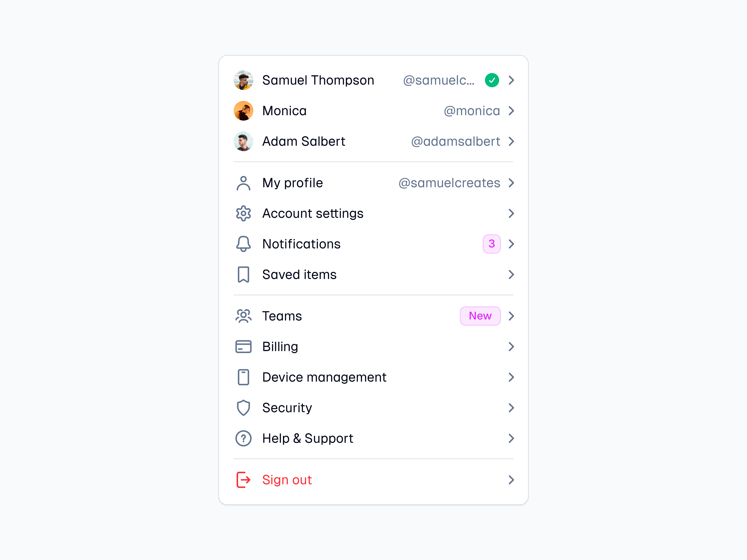
Task: Expand the Sign out chevron arrow
Action: (511, 480)
